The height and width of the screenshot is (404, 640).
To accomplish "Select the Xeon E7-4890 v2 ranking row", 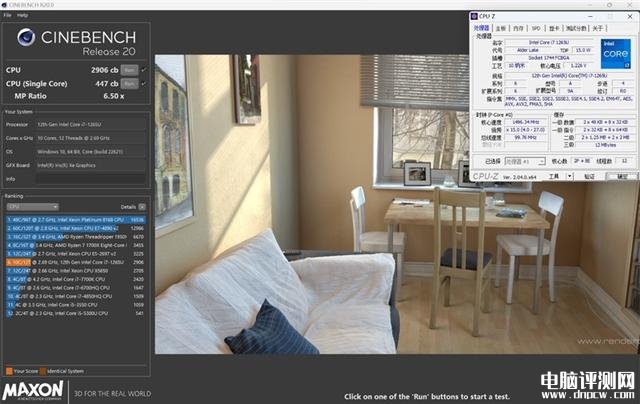I will coord(76,228).
